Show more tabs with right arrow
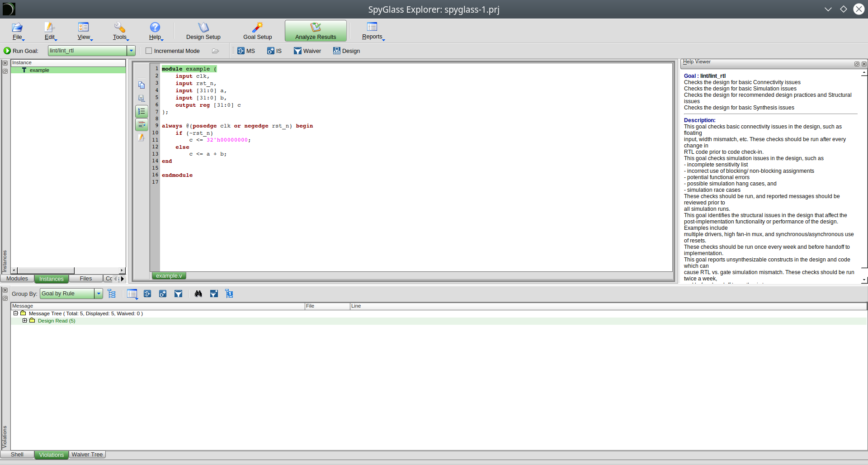 click(x=123, y=279)
